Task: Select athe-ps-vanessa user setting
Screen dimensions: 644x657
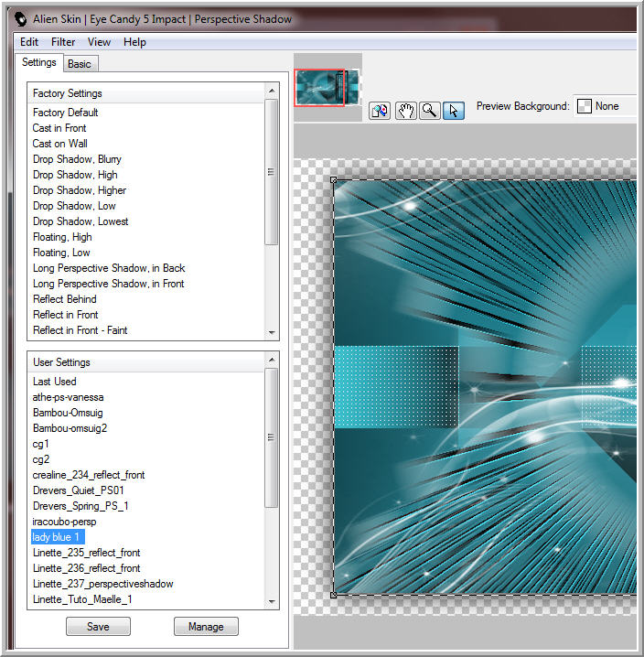Action: click(x=68, y=397)
